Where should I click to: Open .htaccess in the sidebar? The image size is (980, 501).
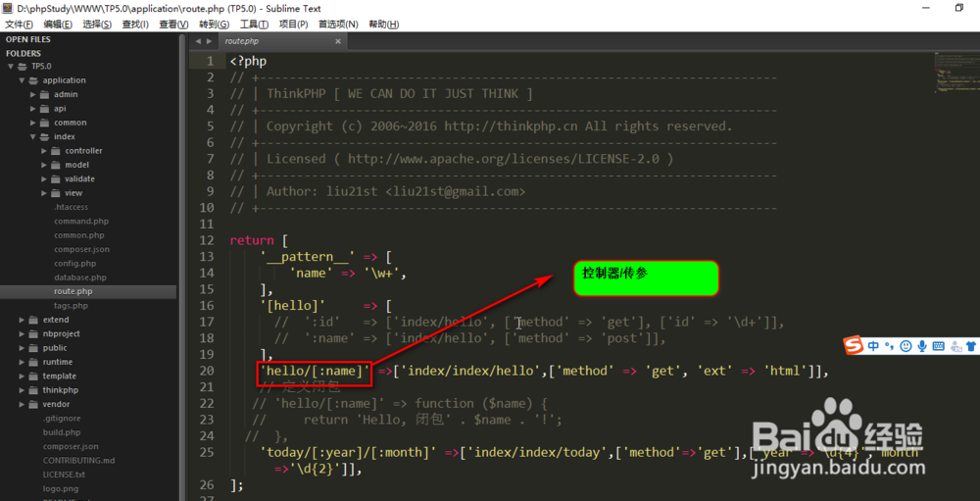(71, 207)
